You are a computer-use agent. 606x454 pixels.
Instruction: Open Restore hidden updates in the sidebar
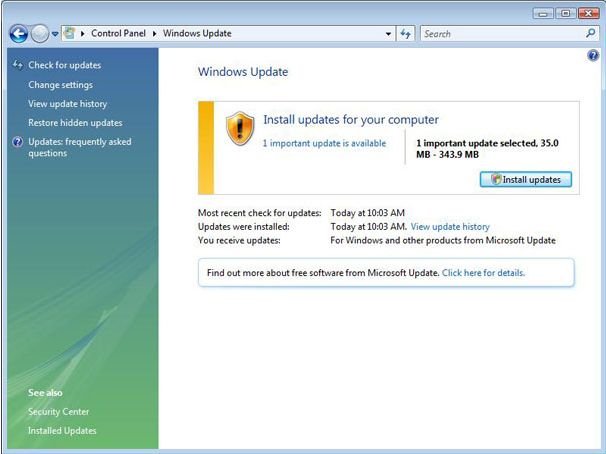coord(75,123)
